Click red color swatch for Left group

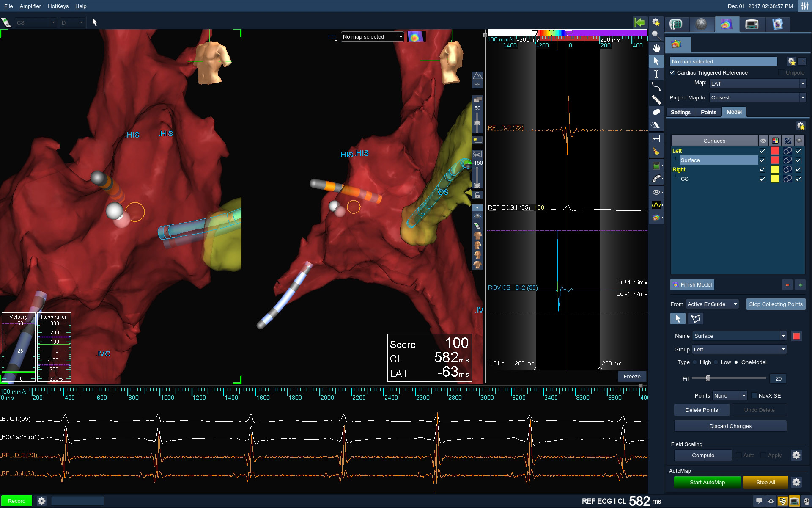775,151
